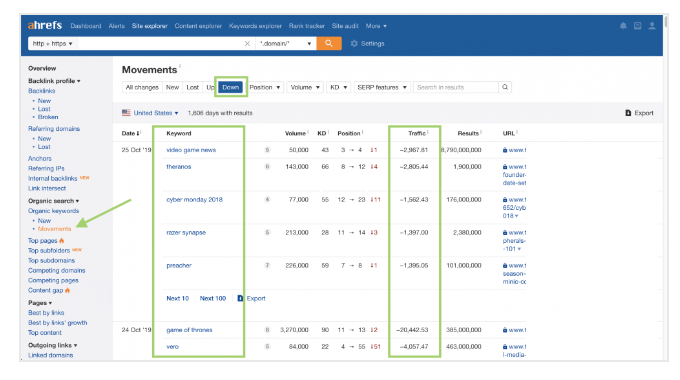680x380 pixels.
Task: Open the United States country dropdown
Action: pyautogui.click(x=150, y=113)
